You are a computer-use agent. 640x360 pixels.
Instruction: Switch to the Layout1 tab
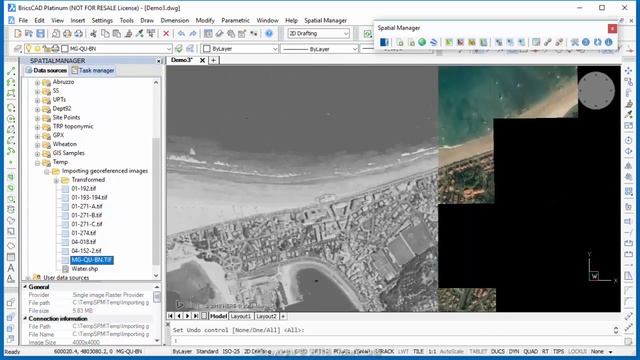point(240,316)
